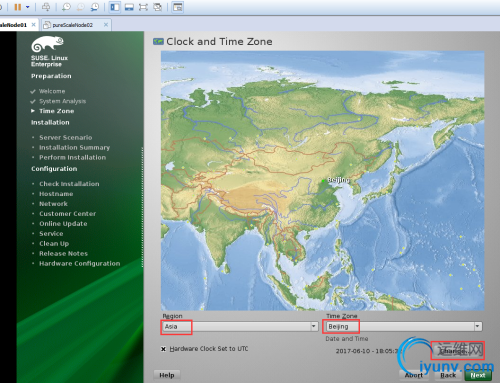Click the 'Preparation' section heading
Viewport: 500px width, 383px height.
[x=51, y=76]
